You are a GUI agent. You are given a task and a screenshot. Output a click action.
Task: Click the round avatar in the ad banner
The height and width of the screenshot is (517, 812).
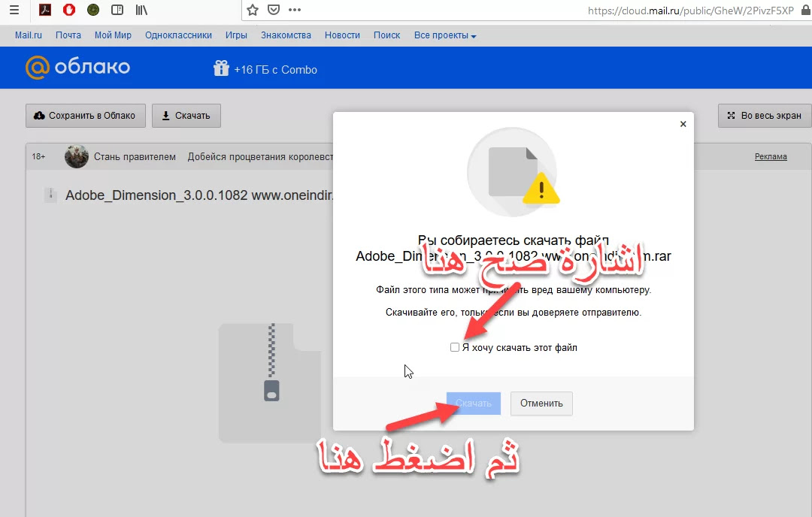click(x=77, y=156)
